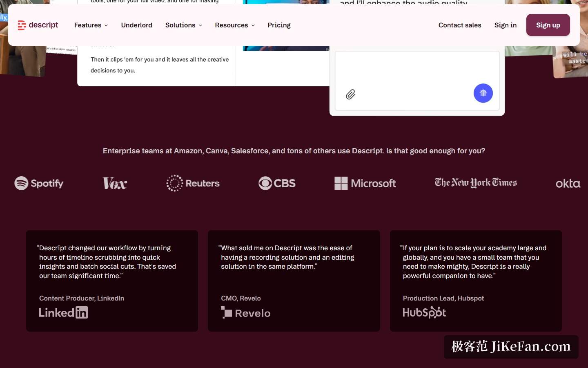Click the LinkedIn logo in testimonial card

pos(63,313)
